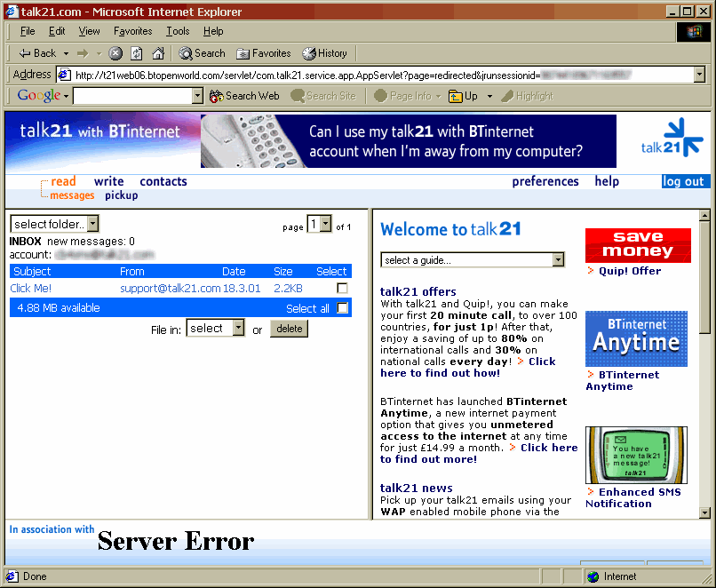Open the select folder dropdown
Viewport: 716px width, 588px height.
click(x=54, y=224)
